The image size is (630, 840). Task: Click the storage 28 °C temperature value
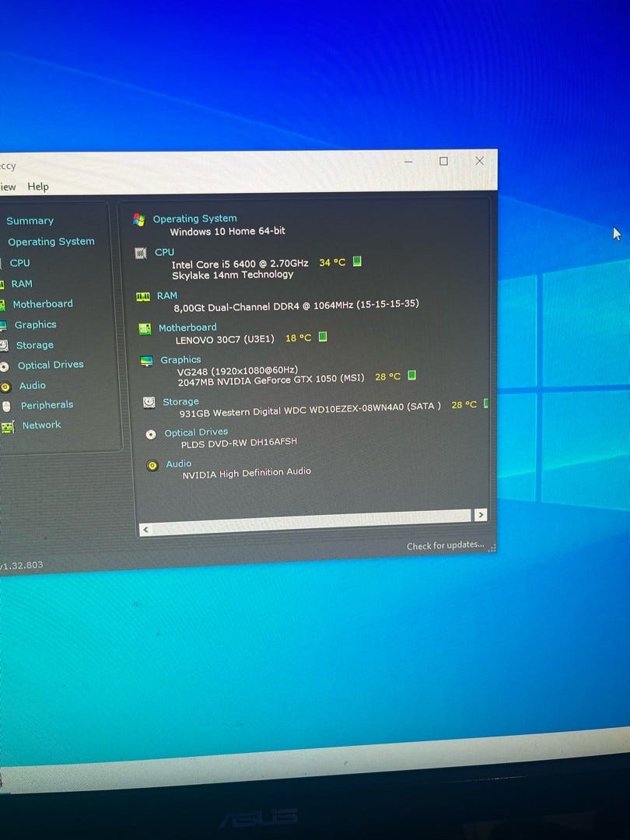[464, 404]
